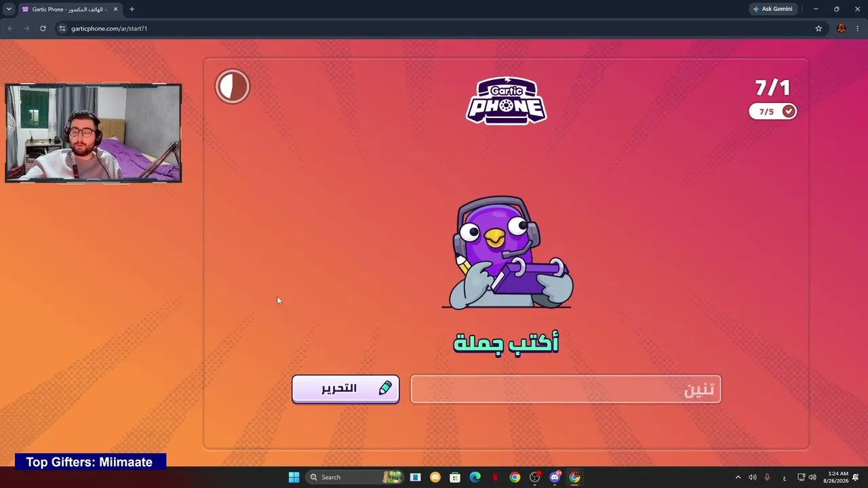The height and width of the screenshot is (488, 868).
Task: Click the 7/5 ready players checkmark badge
Action: (x=773, y=111)
